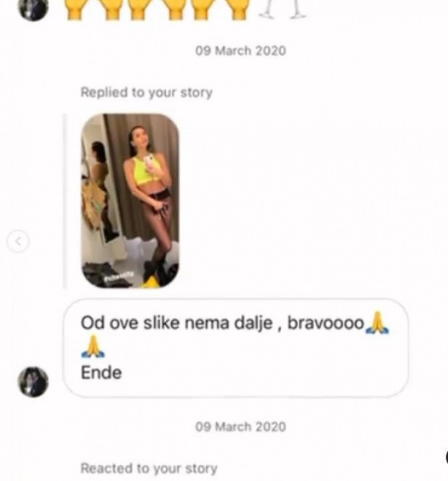Select the "Od ove slike nema dalje" message bubble
The height and width of the screenshot is (481, 448).
[235, 348]
